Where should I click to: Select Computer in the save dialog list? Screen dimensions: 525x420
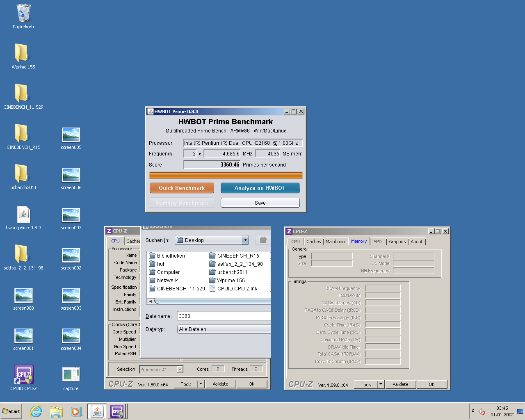pos(164,272)
